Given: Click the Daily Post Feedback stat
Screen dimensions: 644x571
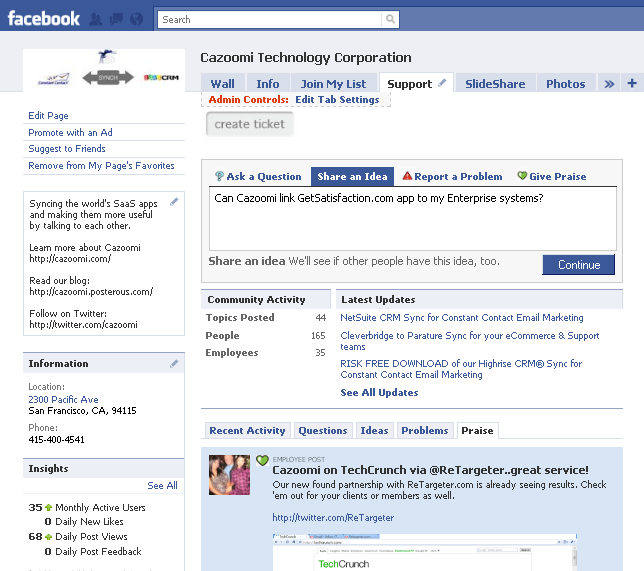Looking at the screenshot, I should [x=93, y=552].
